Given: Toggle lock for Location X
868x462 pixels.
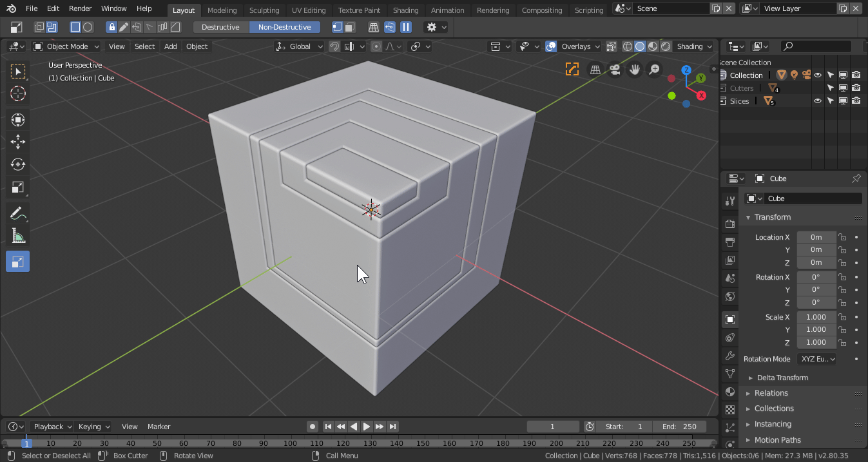Looking at the screenshot, I should click(842, 237).
